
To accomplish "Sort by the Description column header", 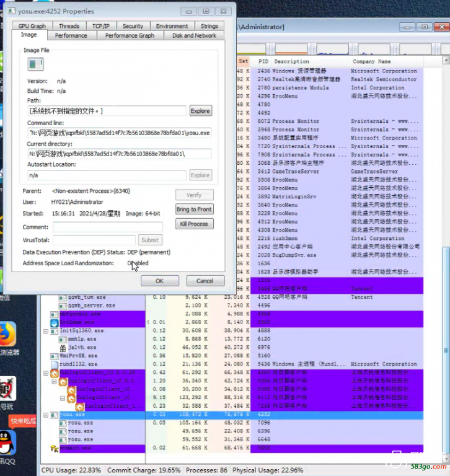I will click(x=311, y=61).
